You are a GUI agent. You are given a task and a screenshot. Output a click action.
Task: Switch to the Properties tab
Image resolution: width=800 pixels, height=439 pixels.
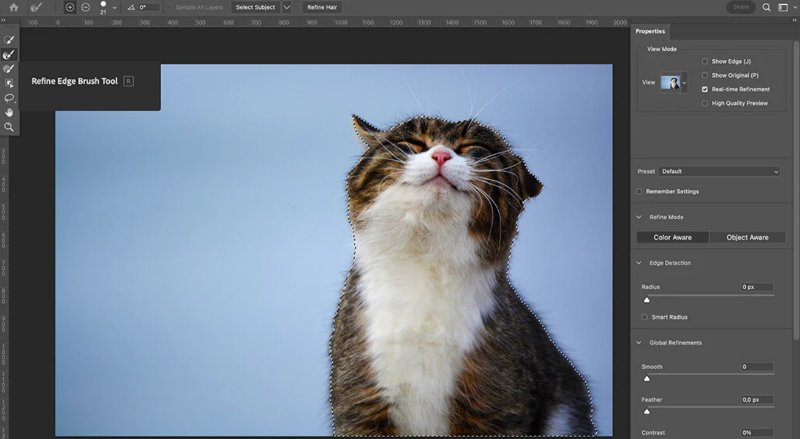pos(650,32)
